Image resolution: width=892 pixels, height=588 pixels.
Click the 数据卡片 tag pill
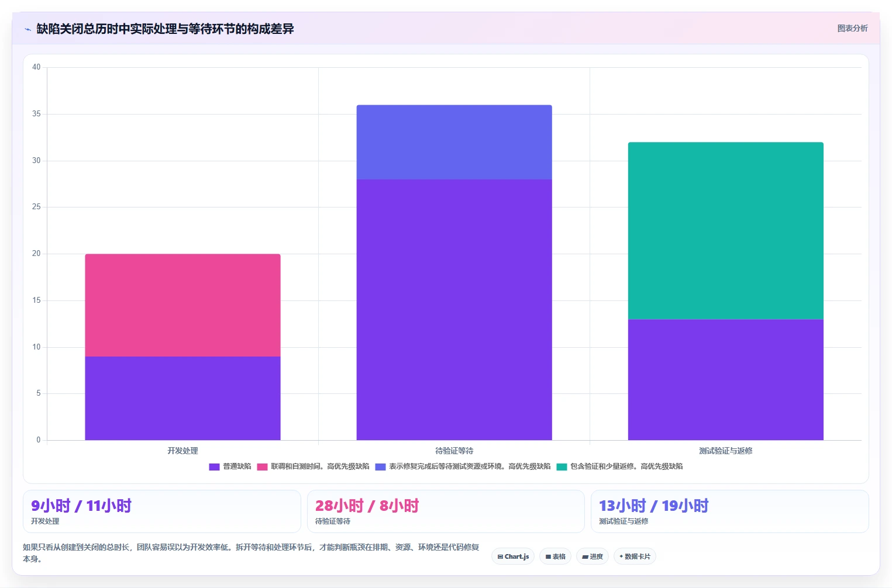click(635, 556)
